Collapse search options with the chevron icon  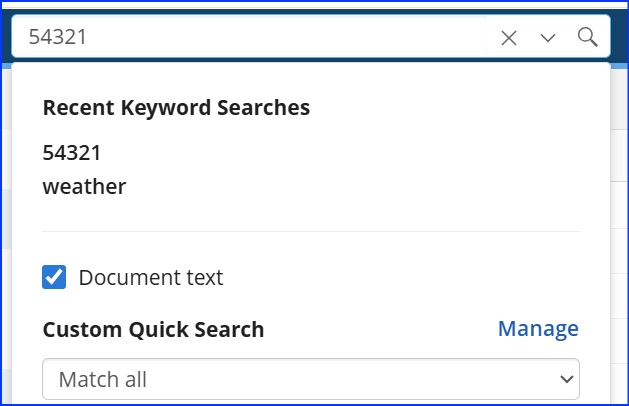[x=548, y=38]
